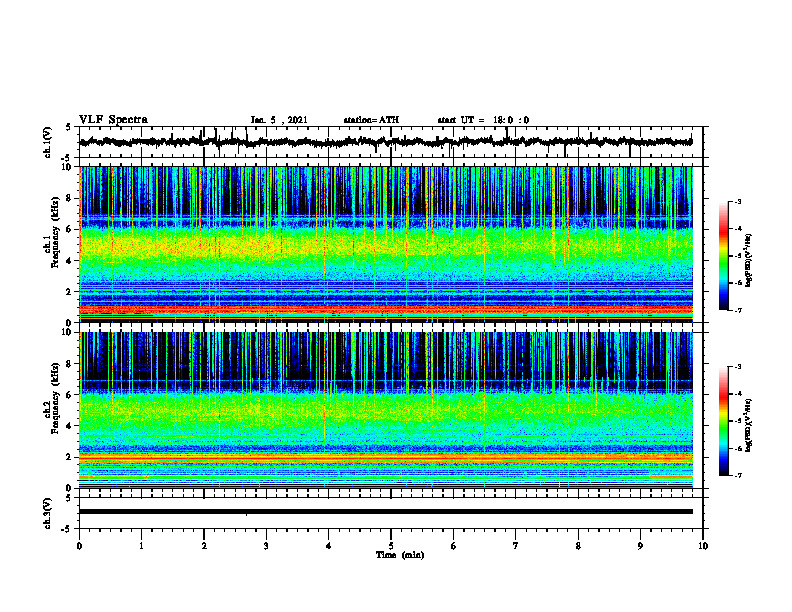Click the "VLF Spectra" plot title
792x612 pixels.
pos(113,120)
